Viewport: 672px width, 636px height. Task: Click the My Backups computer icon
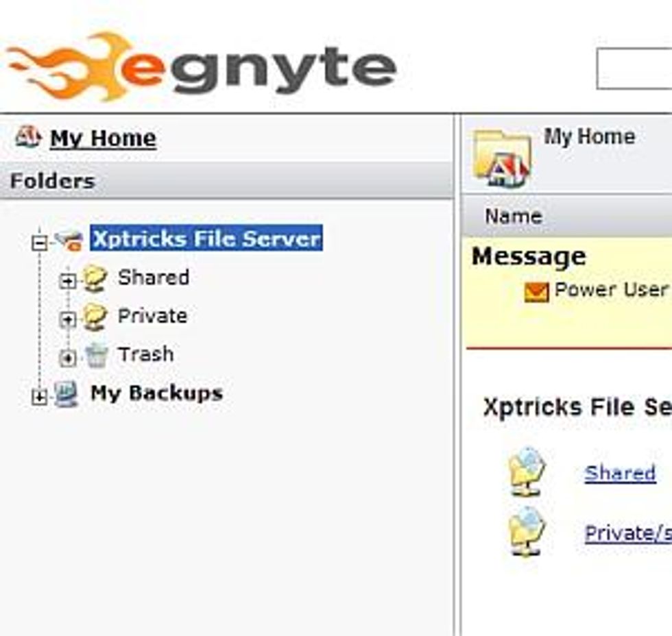67,394
